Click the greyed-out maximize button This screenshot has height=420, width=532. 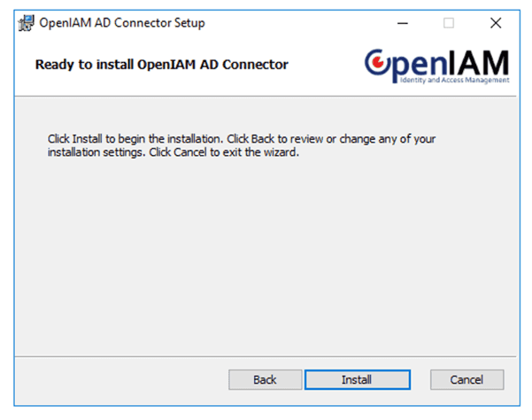pos(449,23)
